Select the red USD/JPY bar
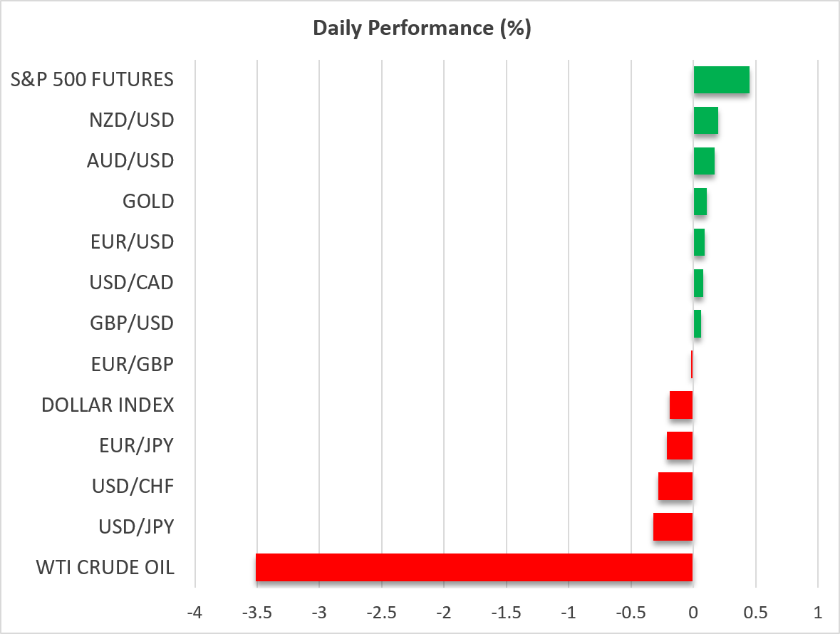The image size is (840, 634). pyautogui.click(x=673, y=527)
